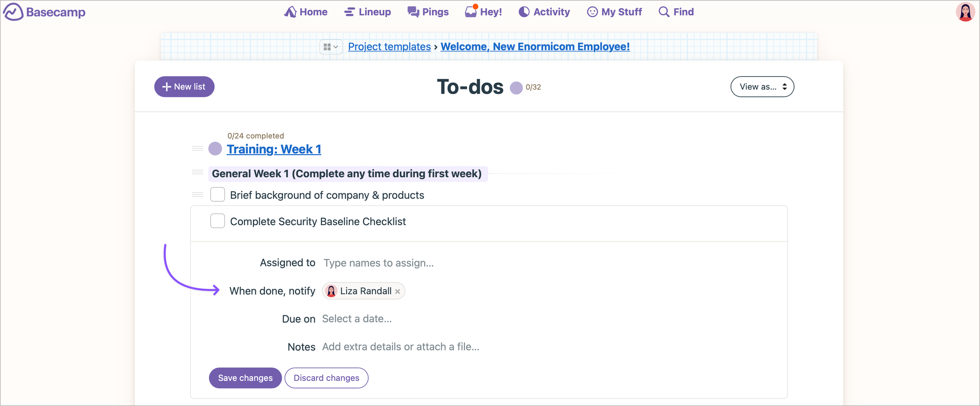
Task: Open the Lineup view
Action: [368, 12]
